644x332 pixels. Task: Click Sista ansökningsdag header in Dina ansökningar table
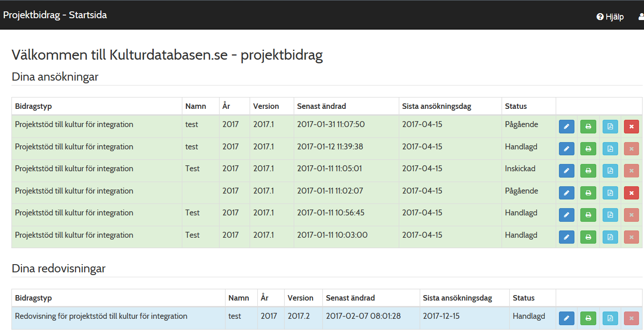click(x=437, y=106)
